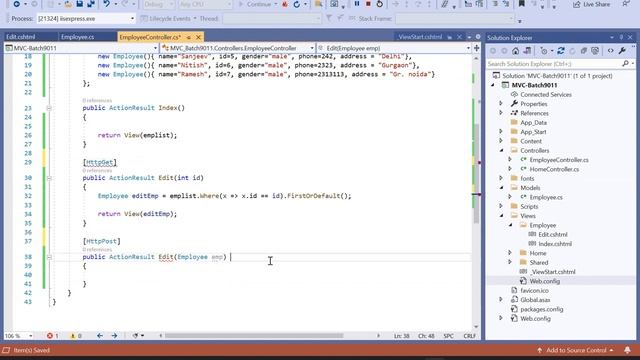Click the split editor plus icon
This screenshot has height=360, width=640.
coord(476,48)
